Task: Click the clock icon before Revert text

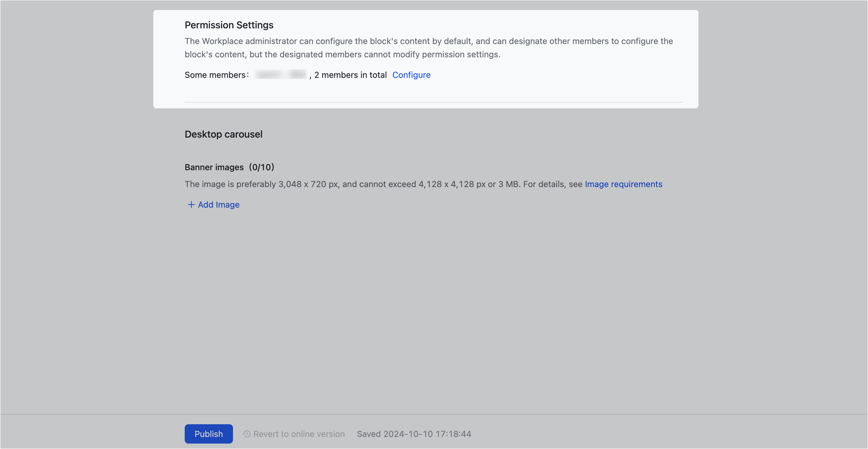Action: tap(247, 434)
